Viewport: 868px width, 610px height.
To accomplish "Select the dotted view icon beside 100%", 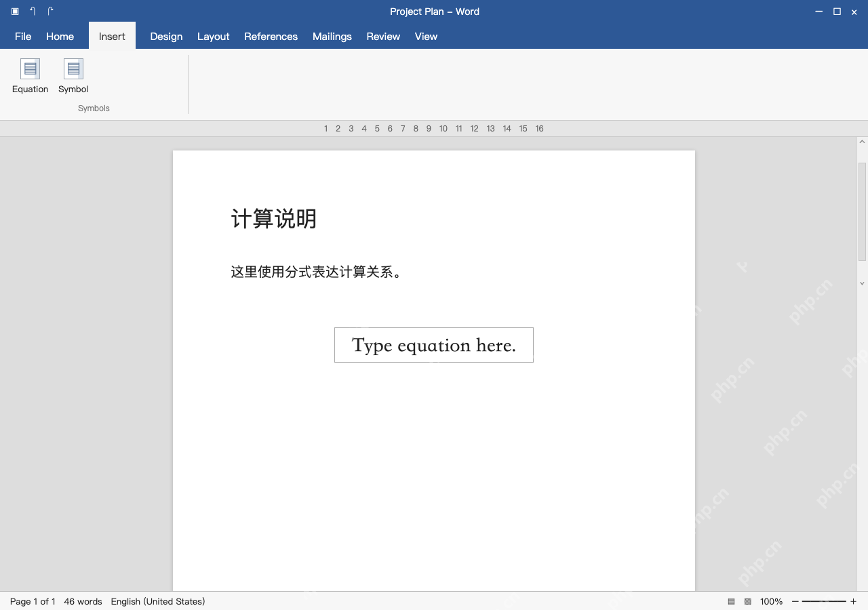I will click(748, 601).
